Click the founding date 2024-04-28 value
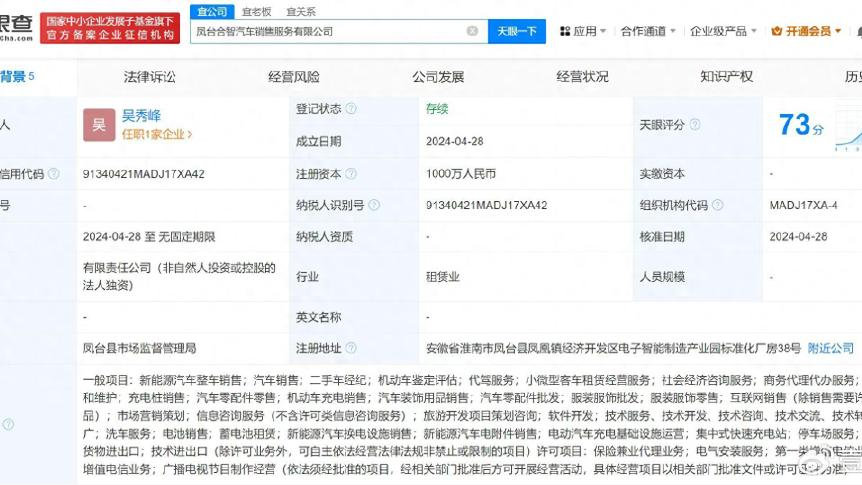The width and height of the screenshot is (862, 485). (x=455, y=141)
